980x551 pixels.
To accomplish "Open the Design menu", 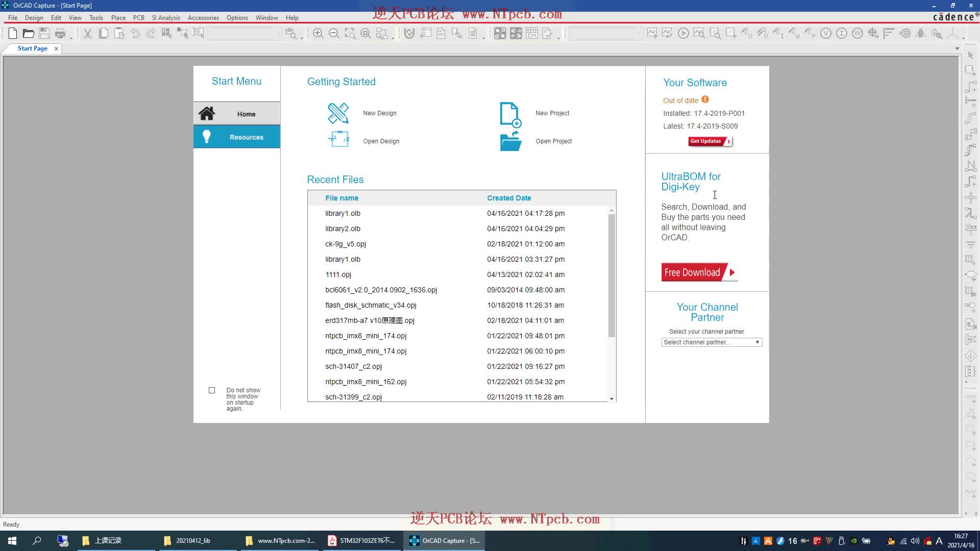I will [34, 17].
